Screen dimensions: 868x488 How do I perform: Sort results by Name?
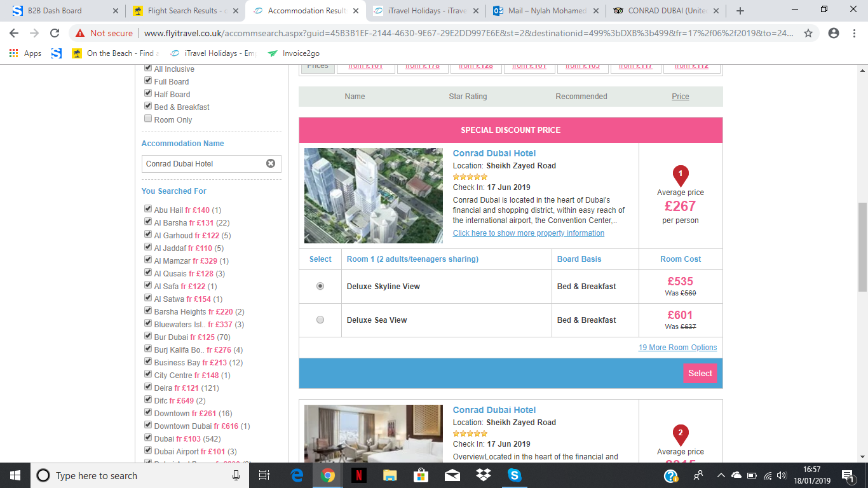click(x=355, y=97)
